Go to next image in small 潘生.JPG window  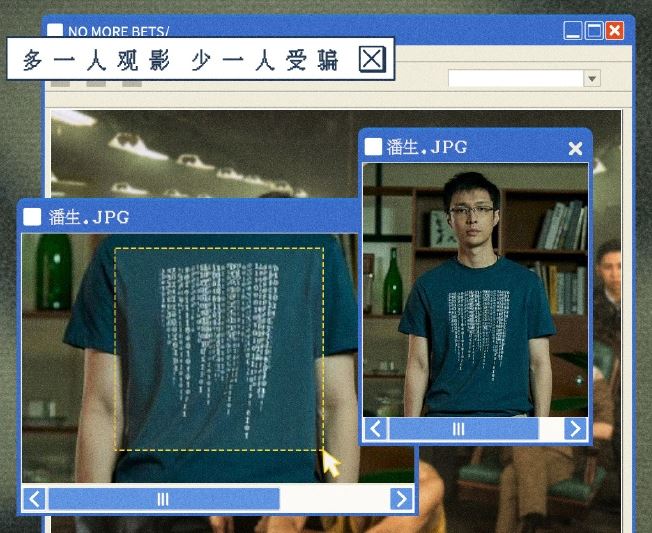575,429
